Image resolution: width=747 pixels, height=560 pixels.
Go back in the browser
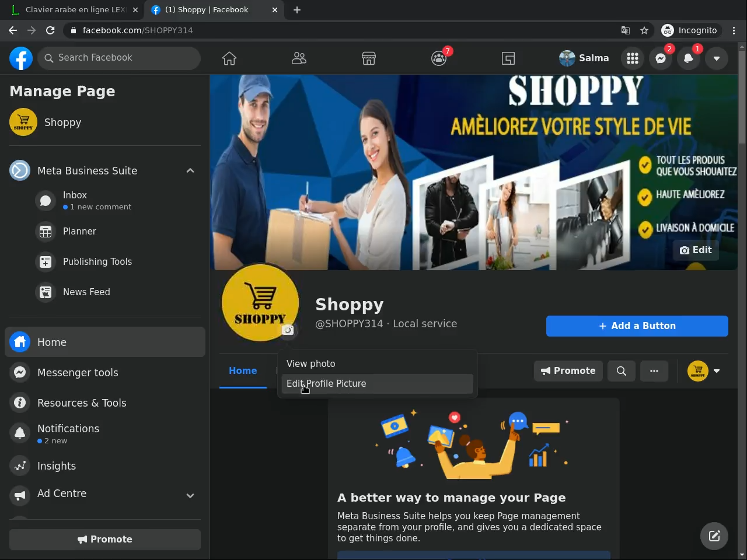coord(13,30)
